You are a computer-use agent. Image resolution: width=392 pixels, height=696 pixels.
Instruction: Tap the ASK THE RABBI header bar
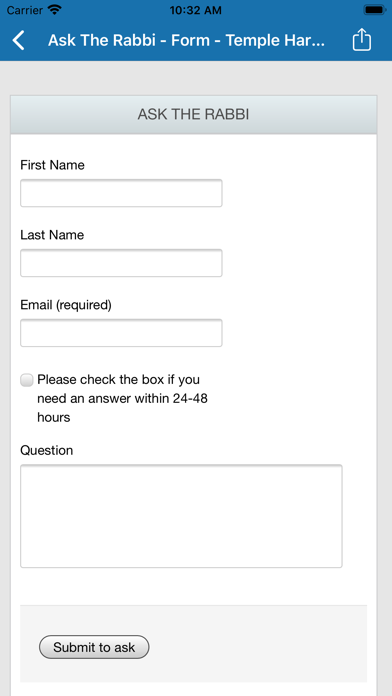click(194, 115)
